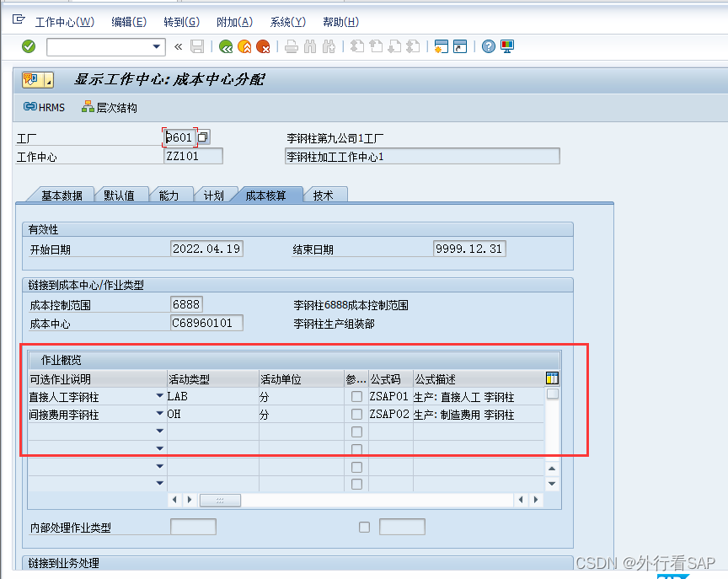
Task: Click the blue Help question mark icon
Action: pos(489,46)
